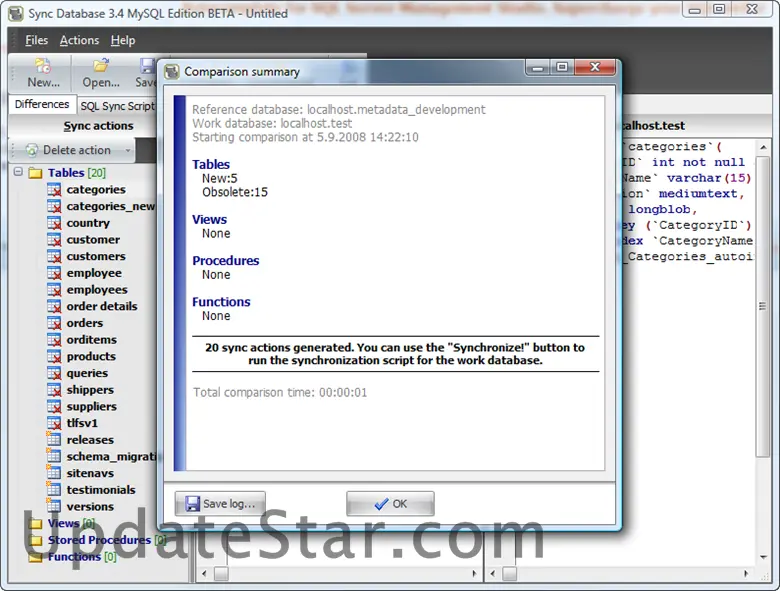Click OK in Comparison summary dialog
Screen dimensions: 780x591
390,503
